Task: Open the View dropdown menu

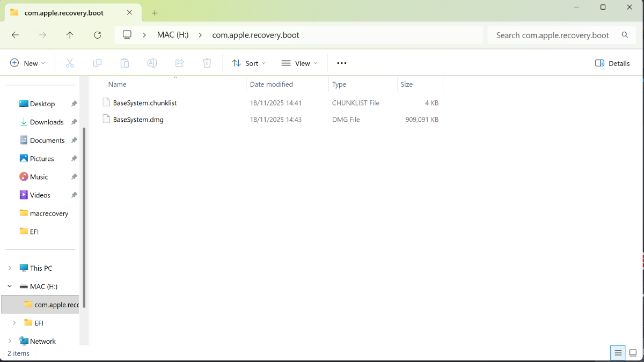Action: point(299,63)
